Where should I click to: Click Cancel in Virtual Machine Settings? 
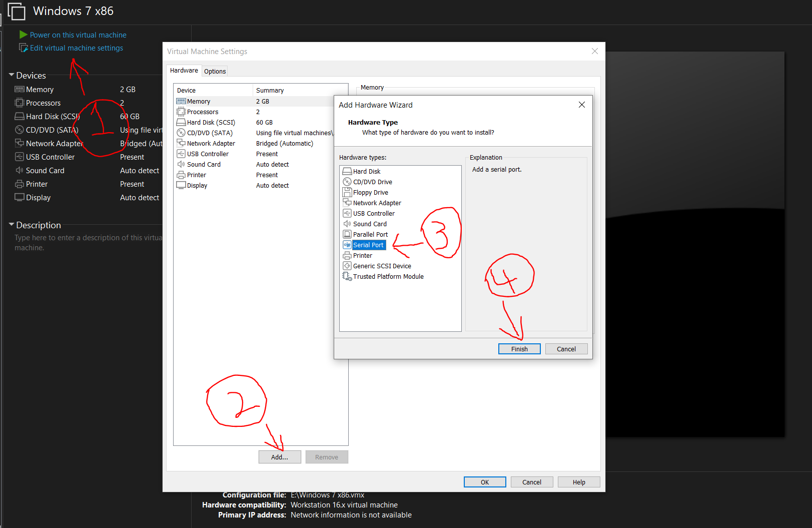pyautogui.click(x=532, y=482)
